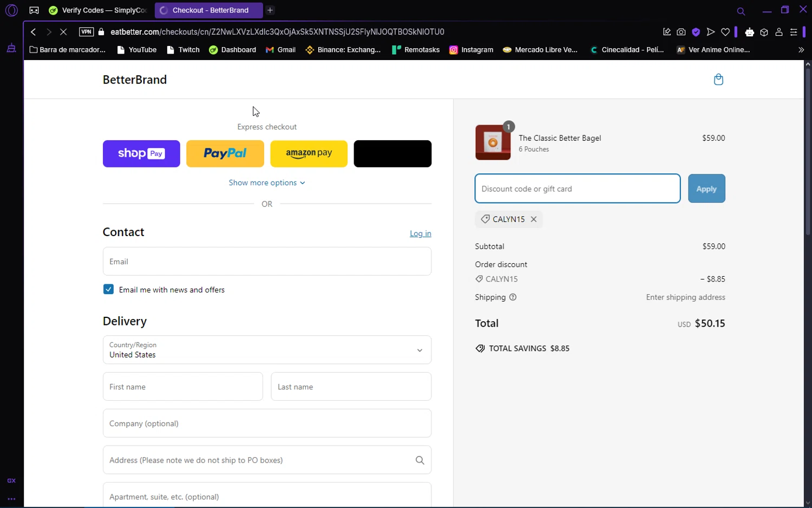The width and height of the screenshot is (812, 508).
Task: Focus the Last name field
Action: click(351, 387)
